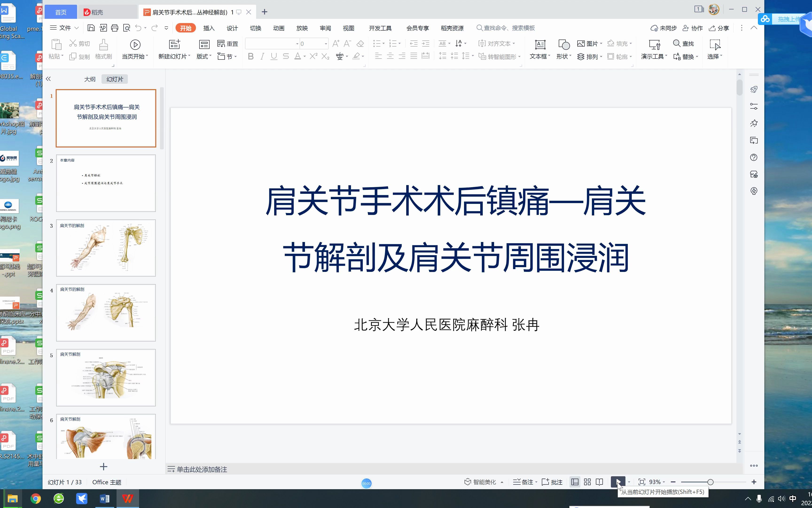Open the 审阅 ribbon tab

coord(325,28)
